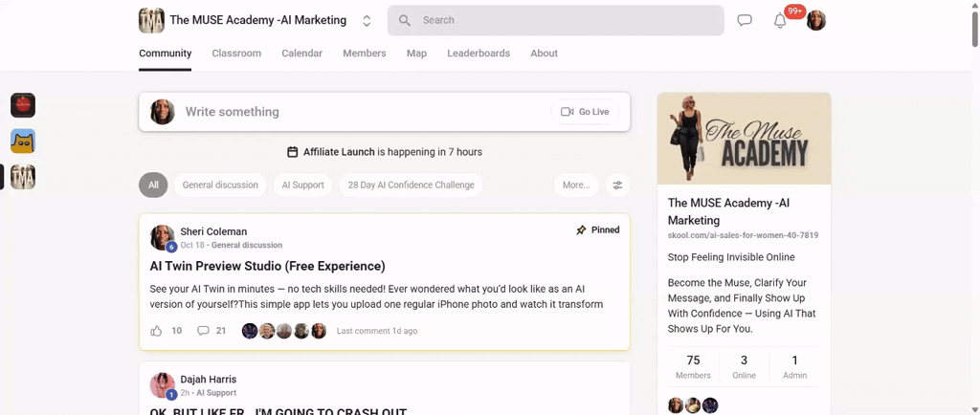980x415 pixels.
Task: Open the notifications bell
Action: [x=780, y=21]
